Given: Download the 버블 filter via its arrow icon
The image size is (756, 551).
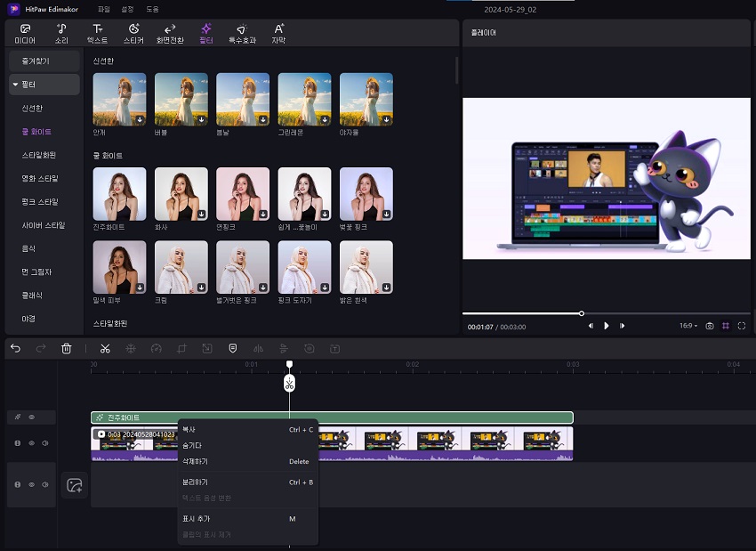Looking at the screenshot, I should pos(202,119).
